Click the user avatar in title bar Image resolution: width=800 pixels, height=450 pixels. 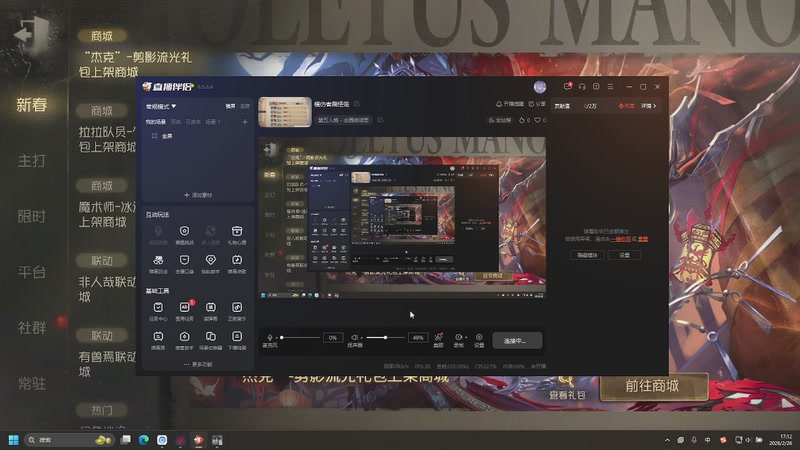point(540,87)
